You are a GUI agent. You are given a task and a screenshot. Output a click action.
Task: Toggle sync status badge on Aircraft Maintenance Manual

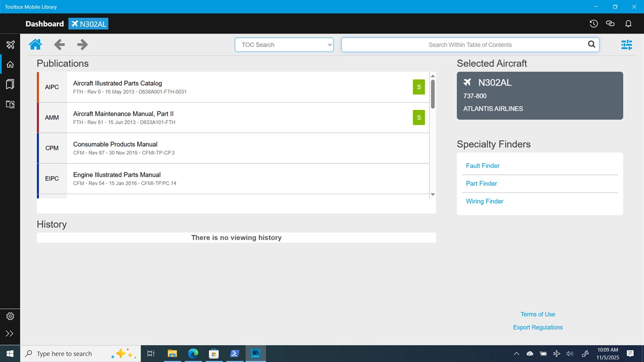click(418, 117)
